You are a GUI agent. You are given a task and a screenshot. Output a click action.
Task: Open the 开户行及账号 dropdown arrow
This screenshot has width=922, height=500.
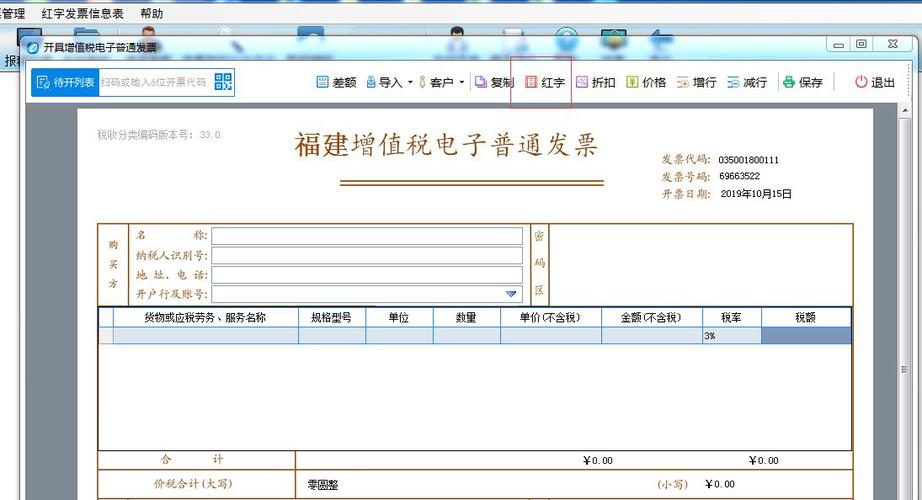pos(511,294)
